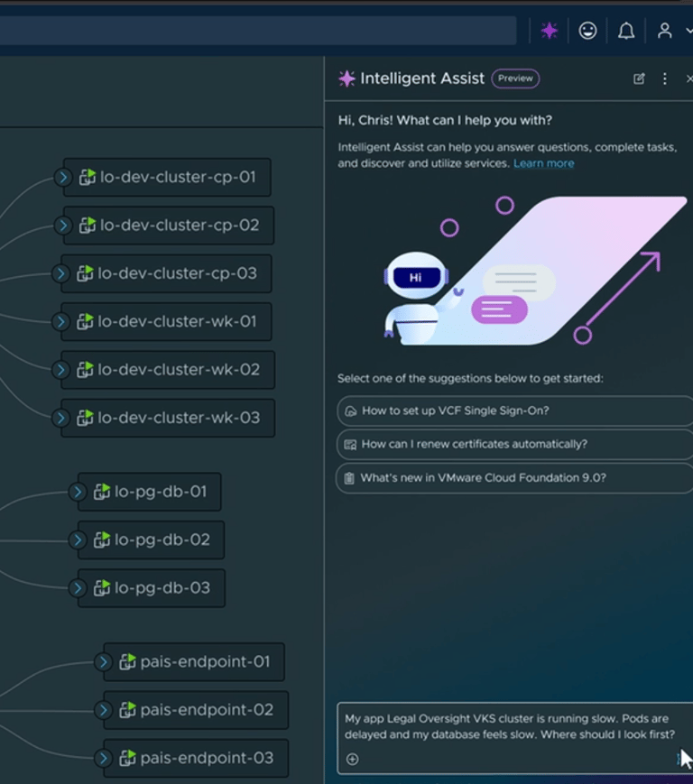Viewport: 693px width, 784px height.
Task: Select the pais-endpoint-01 label
Action: [205, 662]
